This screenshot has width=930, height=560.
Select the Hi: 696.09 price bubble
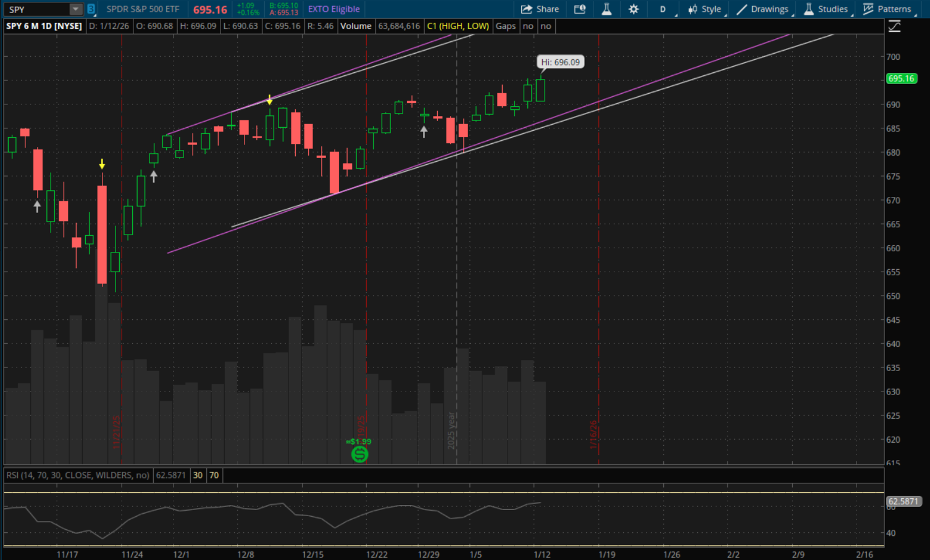560,62
